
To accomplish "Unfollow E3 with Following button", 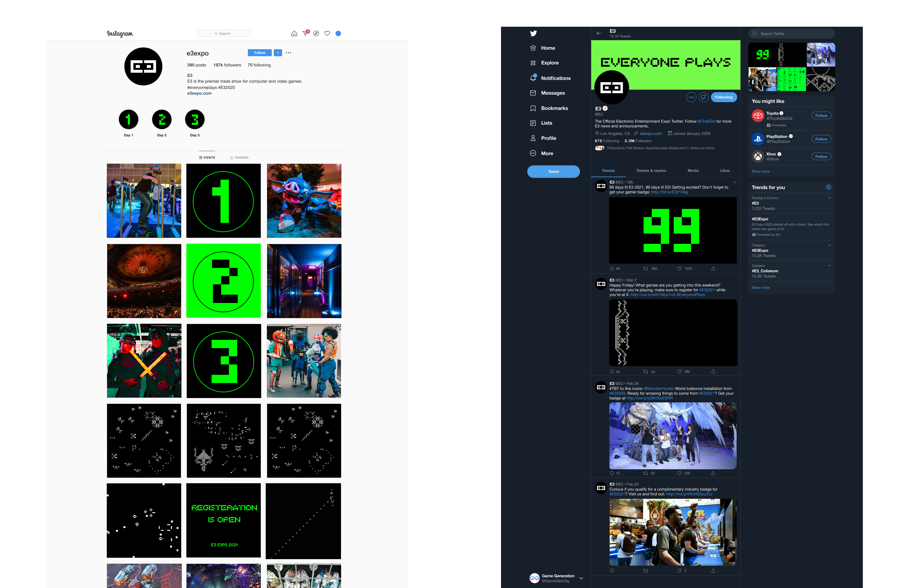I will pyautogui.click(x=724, y=97).
